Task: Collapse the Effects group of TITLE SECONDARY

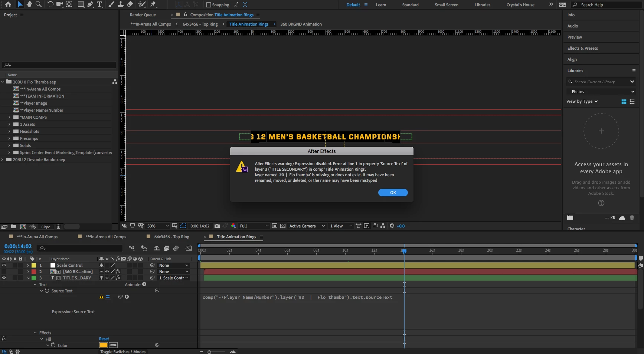Action: (x=35, y=333)
